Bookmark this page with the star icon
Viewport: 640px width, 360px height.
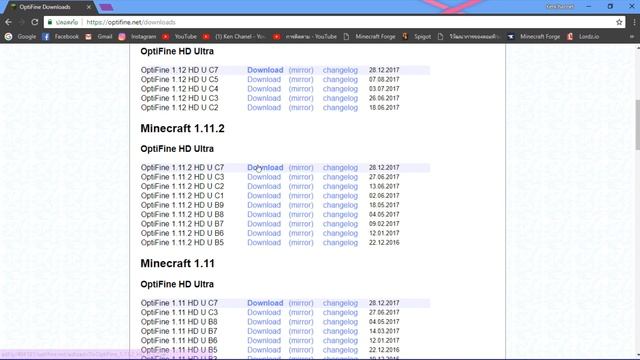[x=619, y=22]
